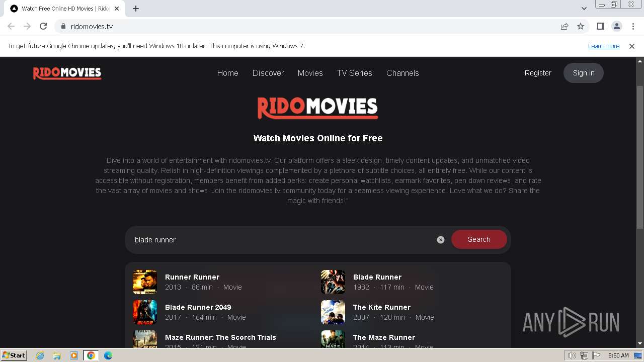Viewport: 644px width, 362px height.
Task: Open Windows Media Player taskbar icon
Action: pyautogui.click(x=74, y=355)
